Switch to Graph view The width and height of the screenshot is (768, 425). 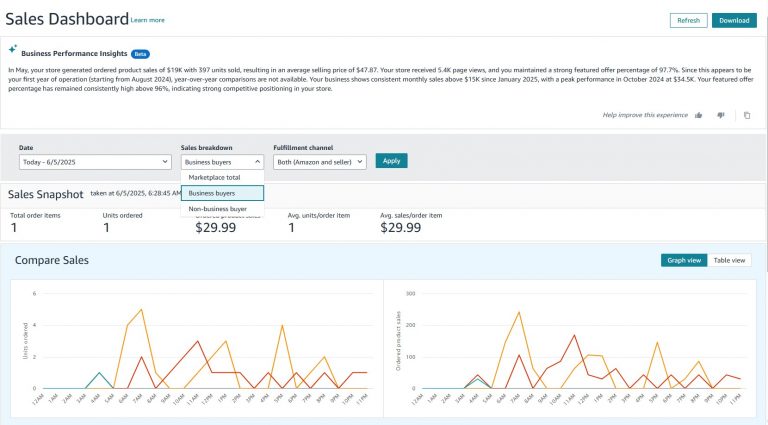(684, 260)
